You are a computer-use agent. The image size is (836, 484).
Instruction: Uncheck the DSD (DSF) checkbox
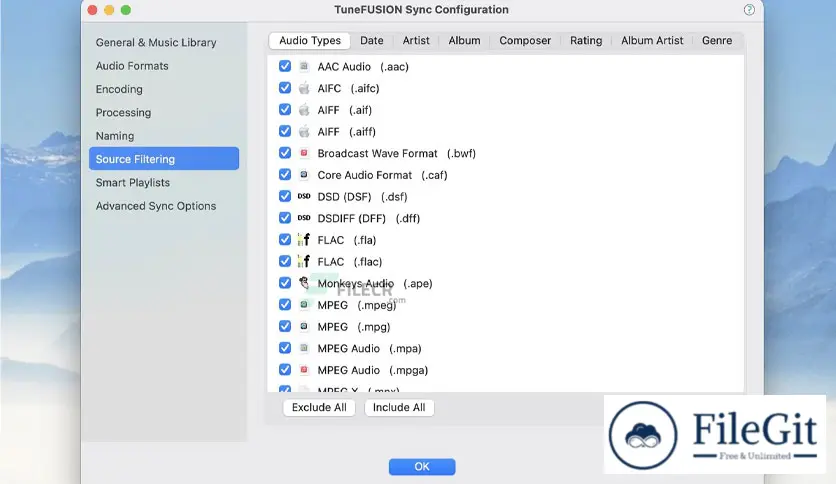pyautogui.click(x=285, y=196)
